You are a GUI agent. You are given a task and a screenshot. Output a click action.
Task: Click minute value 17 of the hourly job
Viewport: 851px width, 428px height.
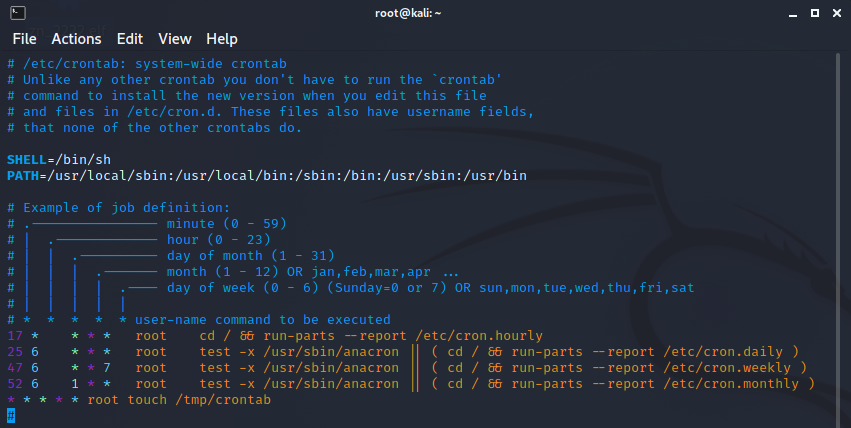tap(14, 336)
